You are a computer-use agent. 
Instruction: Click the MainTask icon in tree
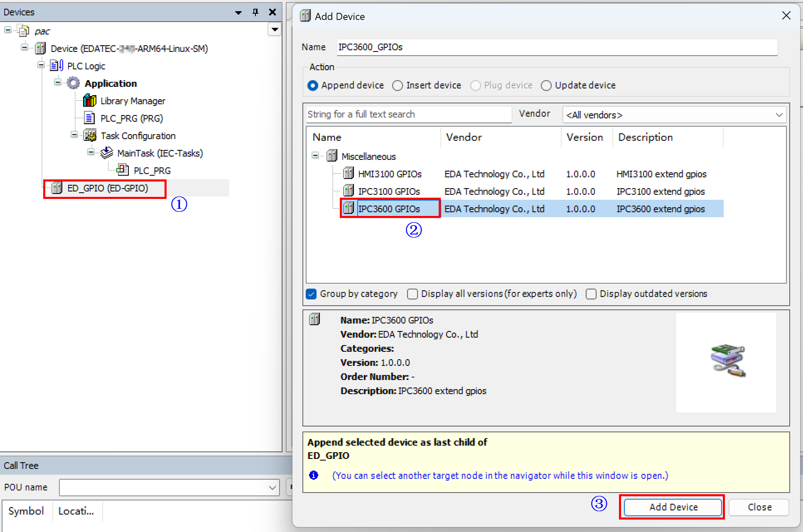[107, 153]
